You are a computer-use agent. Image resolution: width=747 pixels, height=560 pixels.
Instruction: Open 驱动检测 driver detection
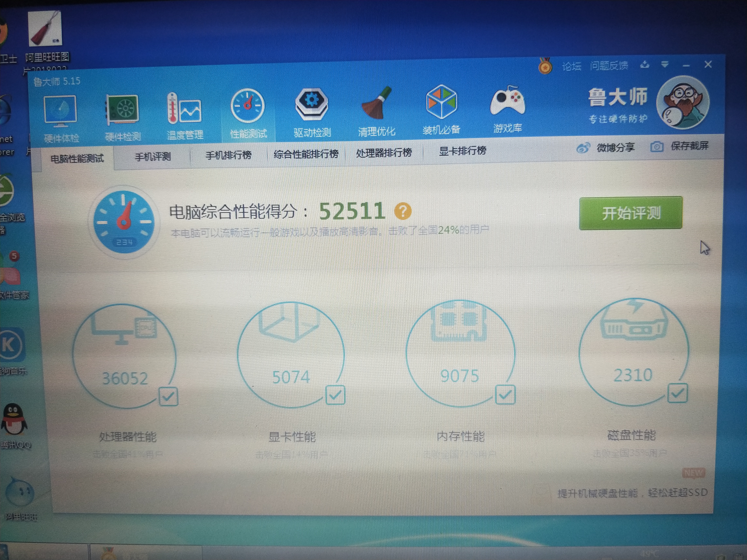[312, 112]
